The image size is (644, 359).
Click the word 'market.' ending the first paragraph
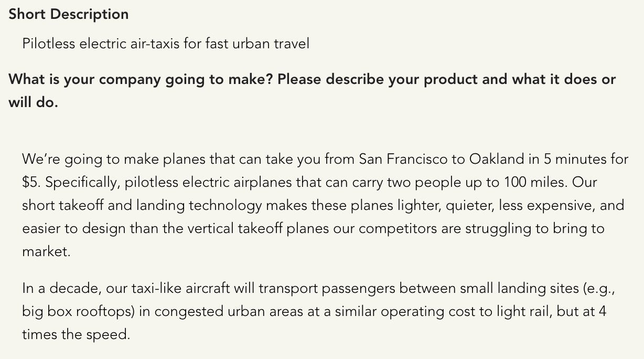tap(46, 251)
